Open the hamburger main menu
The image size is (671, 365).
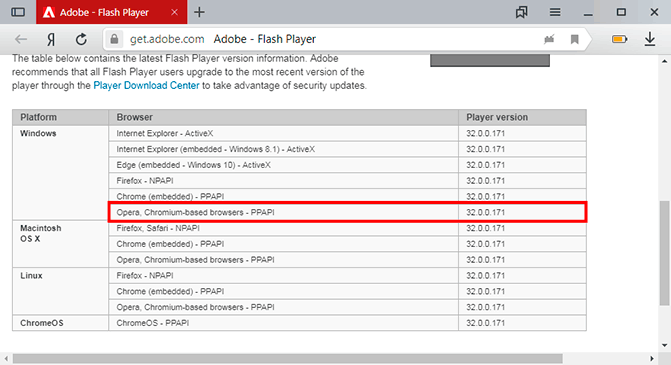(x=555, y=12)
